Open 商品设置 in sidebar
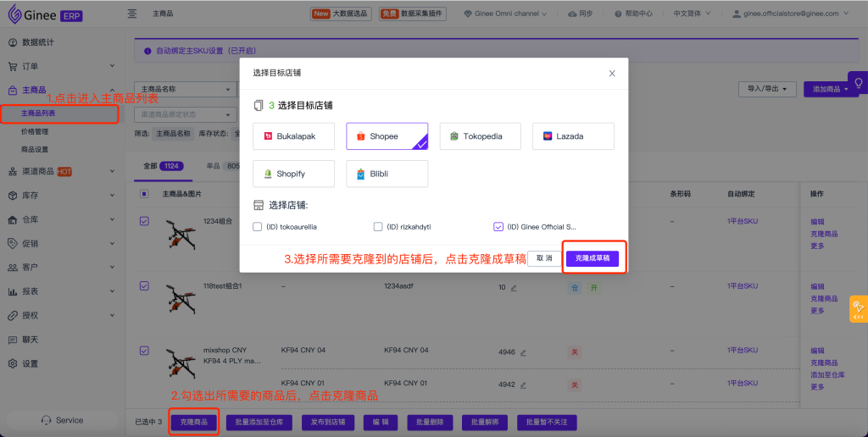The width and height of the screenshot is (868, 437). click(x=35, y=149)
